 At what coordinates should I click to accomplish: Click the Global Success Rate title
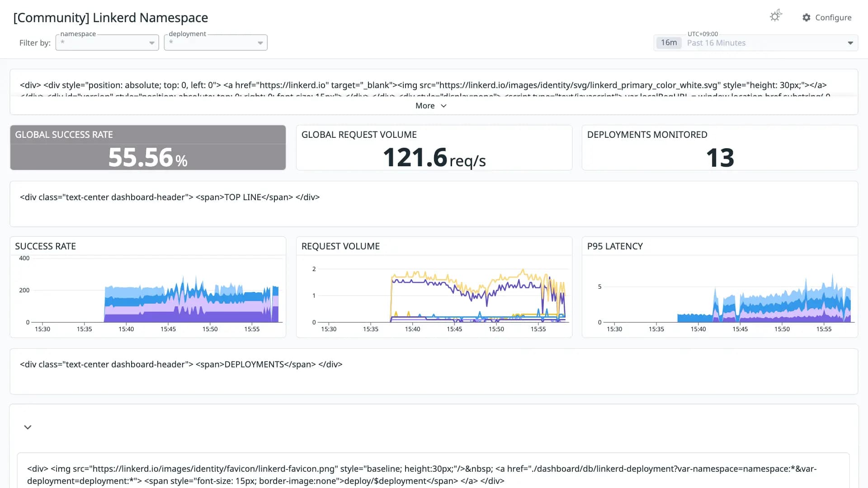point(64,135)
